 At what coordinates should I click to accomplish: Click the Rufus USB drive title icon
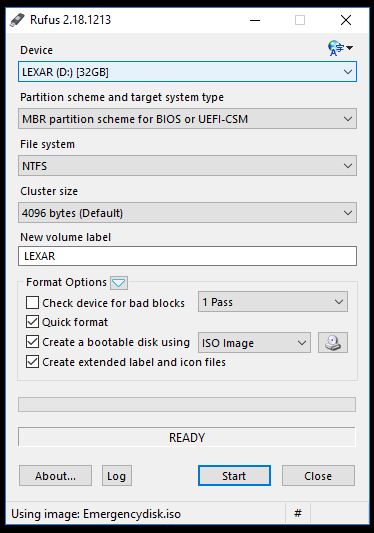point(17,20)
